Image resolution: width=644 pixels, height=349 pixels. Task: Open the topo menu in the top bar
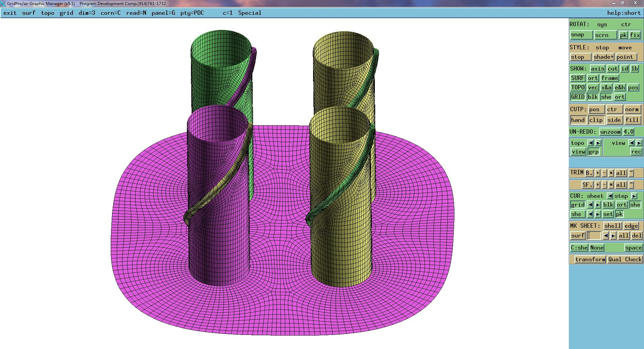tap(47, 13)
